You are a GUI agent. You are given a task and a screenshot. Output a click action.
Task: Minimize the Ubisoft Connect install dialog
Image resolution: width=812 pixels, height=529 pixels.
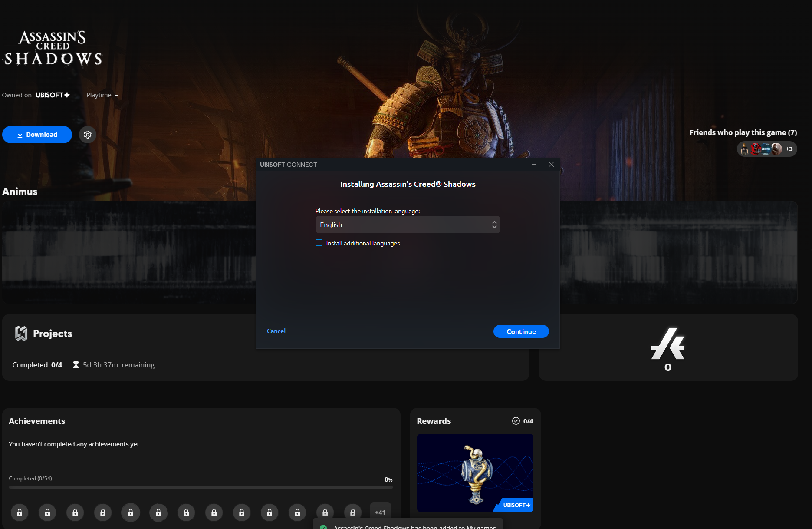534,165
